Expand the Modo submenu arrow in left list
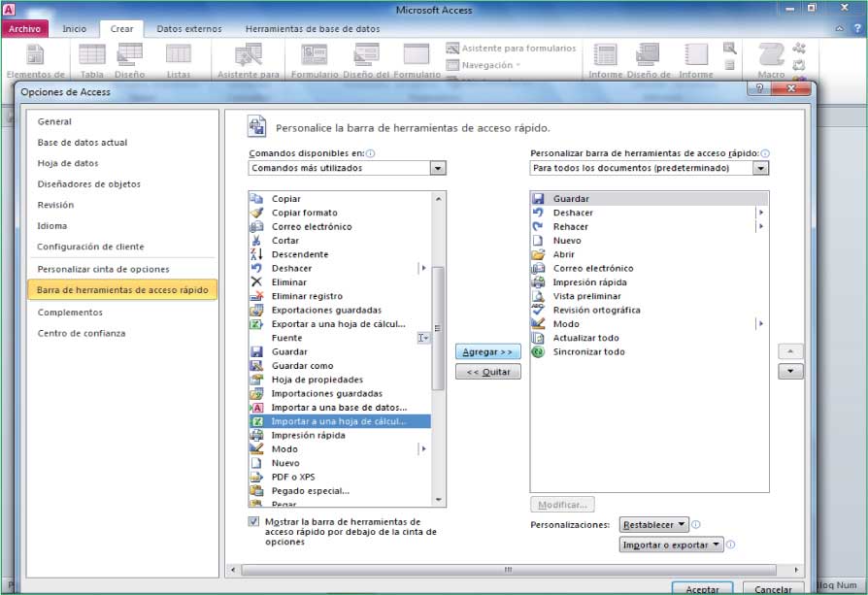The width and height of the screenshot is (868, 595). (x=423, y=448)
